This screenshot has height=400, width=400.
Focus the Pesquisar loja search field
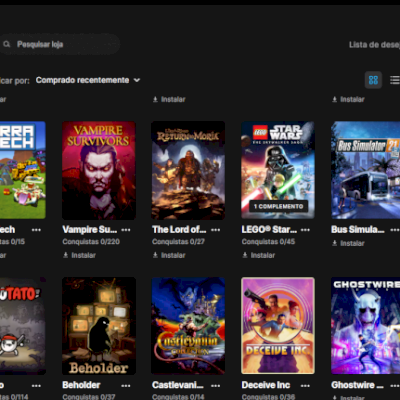tap(59, 44)
